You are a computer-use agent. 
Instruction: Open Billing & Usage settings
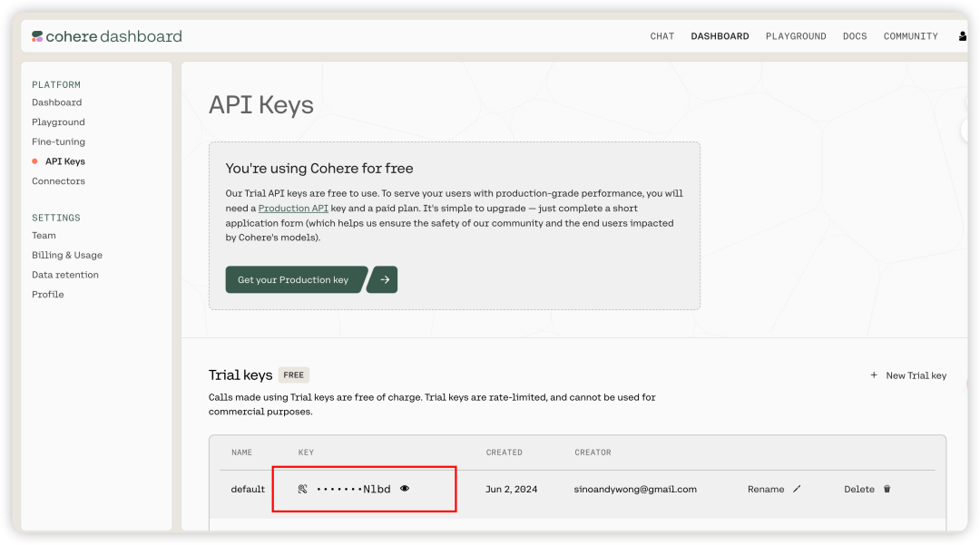point(67,255)
